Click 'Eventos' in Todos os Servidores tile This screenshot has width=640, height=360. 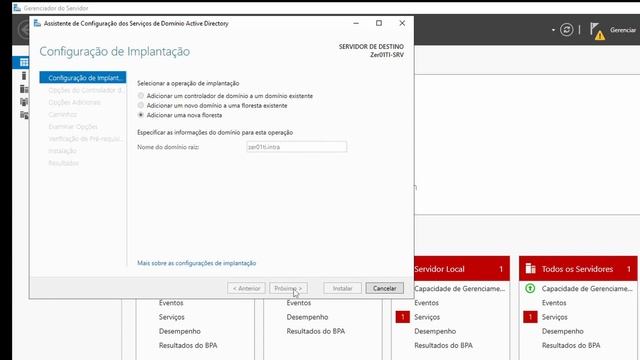[554, 303]
